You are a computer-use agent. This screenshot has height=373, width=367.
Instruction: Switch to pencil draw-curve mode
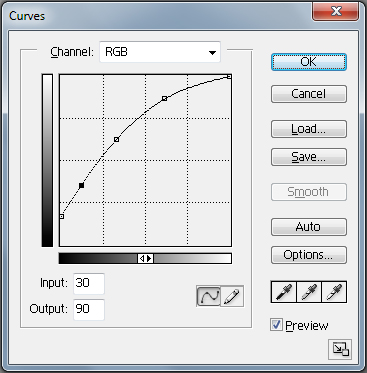[232, 296]
